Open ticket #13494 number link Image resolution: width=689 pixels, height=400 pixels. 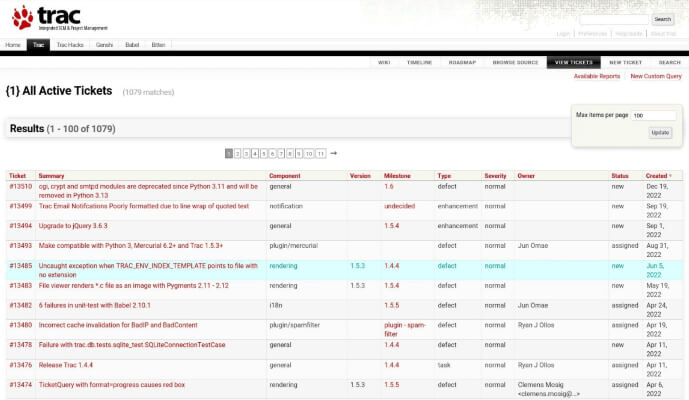[x=21, y=226]
